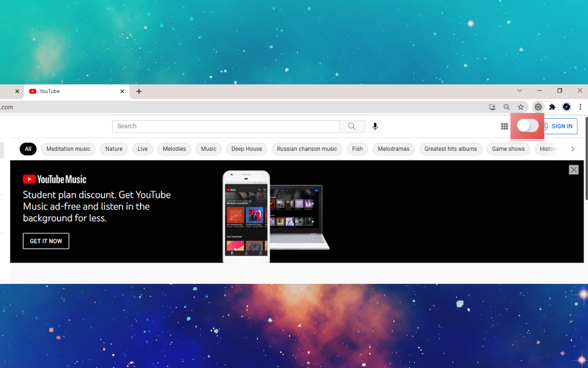Select the Nature chip
The height and width of the screenshot is (368, 588).
pos(114,149)
